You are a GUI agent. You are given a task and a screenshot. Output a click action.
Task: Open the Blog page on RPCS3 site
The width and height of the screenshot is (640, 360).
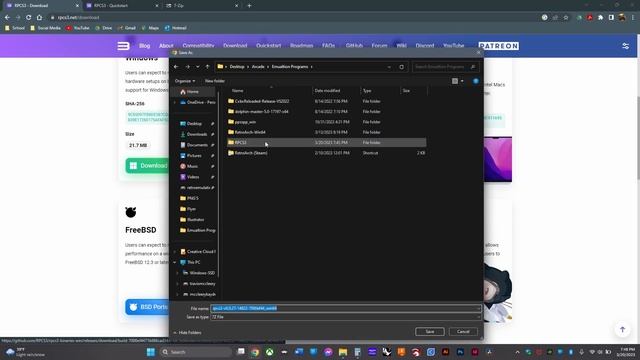click(x=144, y=46)
